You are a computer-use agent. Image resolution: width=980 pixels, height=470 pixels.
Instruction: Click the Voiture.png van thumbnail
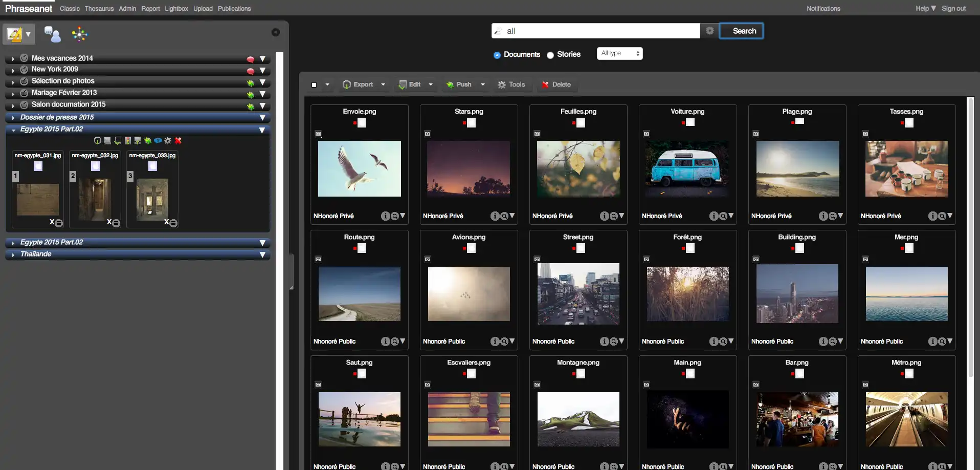point(687,169)
